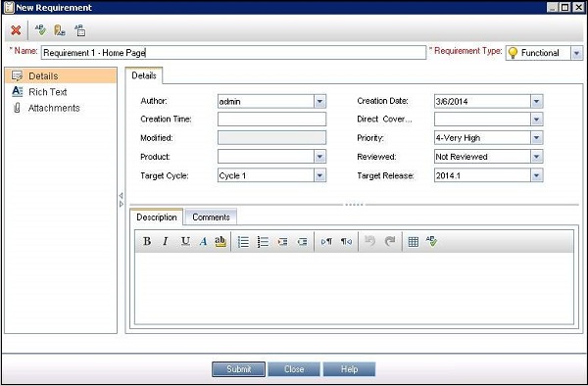Minimize the New Requirement window
Image resolution: width=588 pixels, height=386 pixels.
point(552,7)
